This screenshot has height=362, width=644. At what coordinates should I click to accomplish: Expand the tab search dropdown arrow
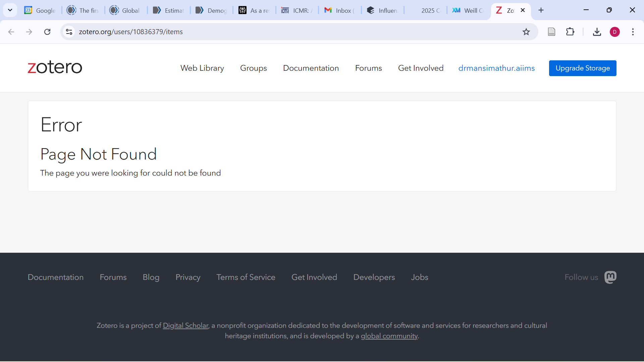10,10
